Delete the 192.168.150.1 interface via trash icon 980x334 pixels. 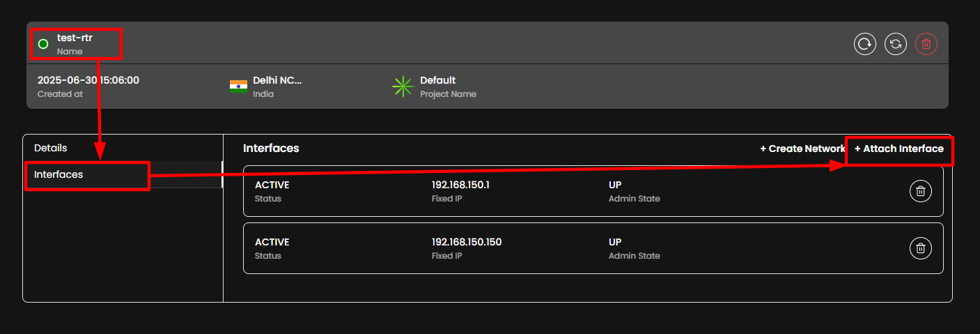[920, 191]
